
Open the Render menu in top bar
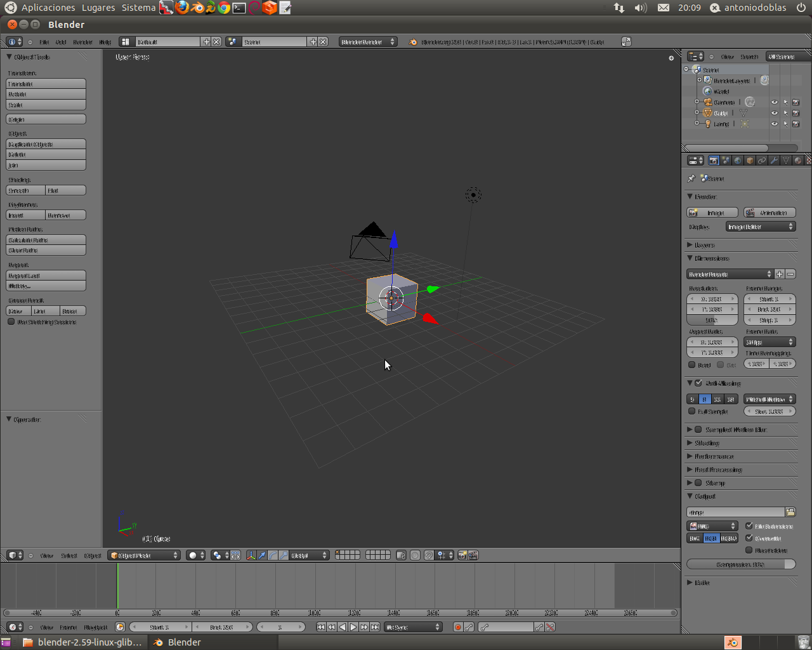coord(82,42)
